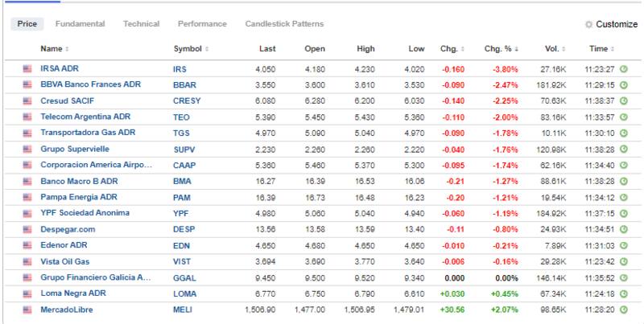Click the US flag beside IRSA ADR

(x=27, y=69)
